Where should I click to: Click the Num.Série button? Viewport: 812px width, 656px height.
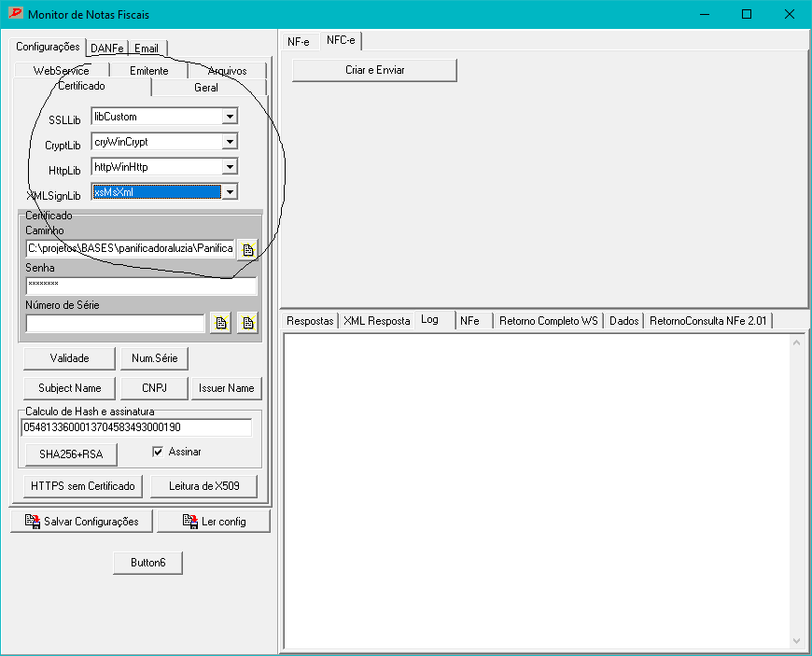[154, 358]
